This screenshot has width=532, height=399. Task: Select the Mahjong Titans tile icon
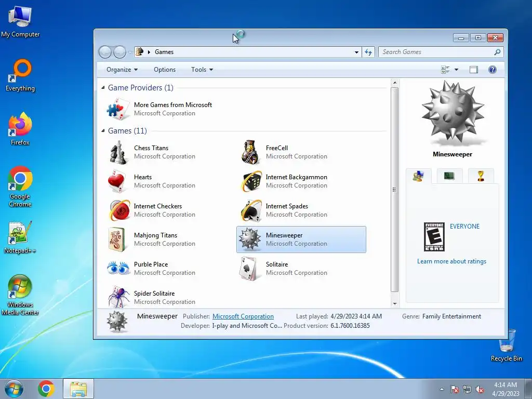[x=117, y=240]
